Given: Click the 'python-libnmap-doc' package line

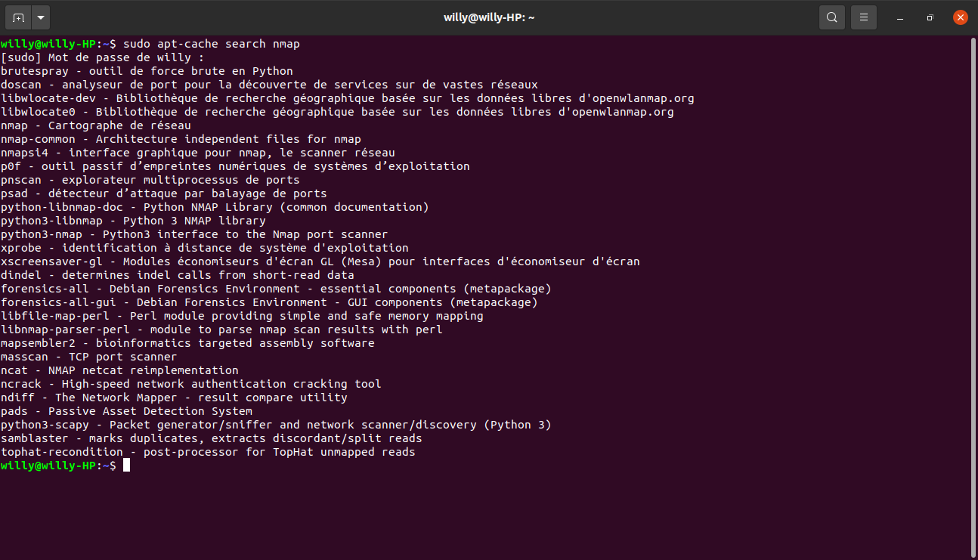Looking at the screenshot, I should pos(215,207).
